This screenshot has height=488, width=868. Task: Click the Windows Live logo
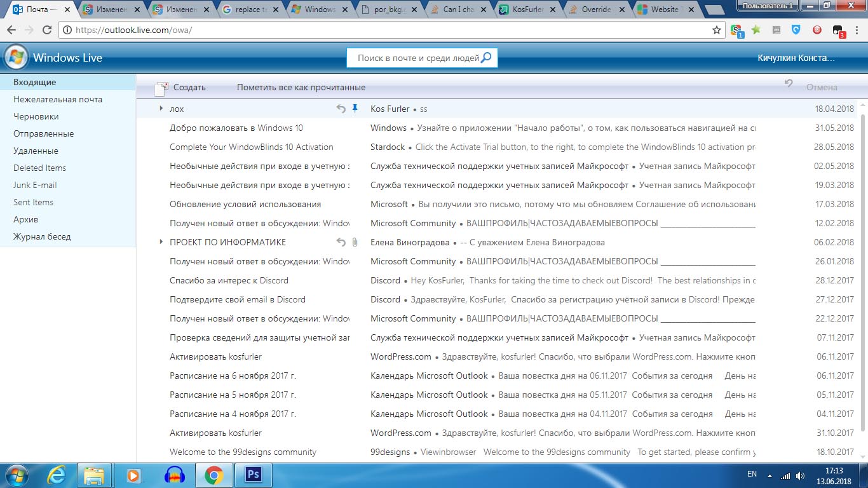[x=15, y=57]
